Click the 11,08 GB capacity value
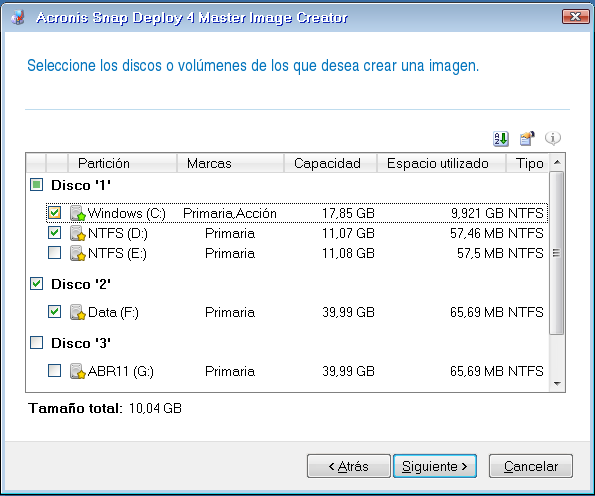The image size is (595, 496). point(348,253)
